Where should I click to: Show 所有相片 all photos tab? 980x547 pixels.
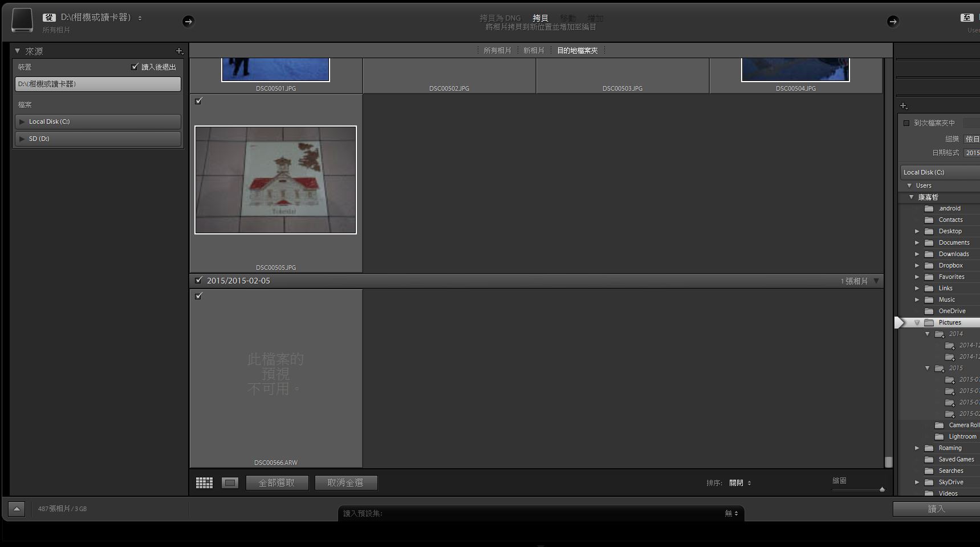coord(497,50)
